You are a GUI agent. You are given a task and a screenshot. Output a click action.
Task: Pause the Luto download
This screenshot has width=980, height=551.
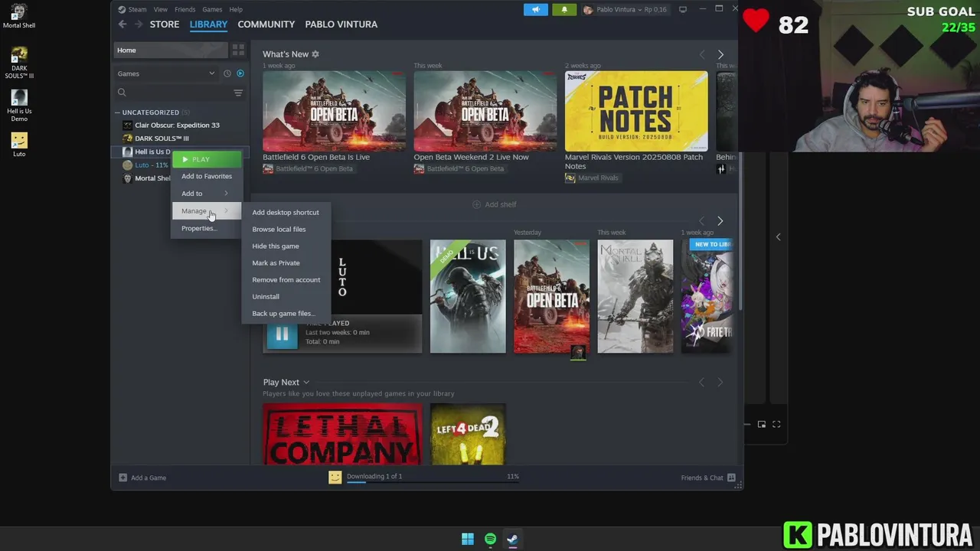point(282,334)
